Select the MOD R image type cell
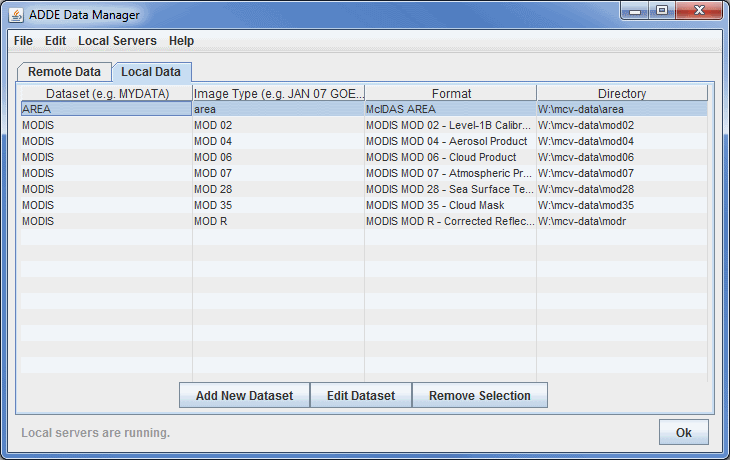Viewport: 730px width, 460px height. click(278, 221)
